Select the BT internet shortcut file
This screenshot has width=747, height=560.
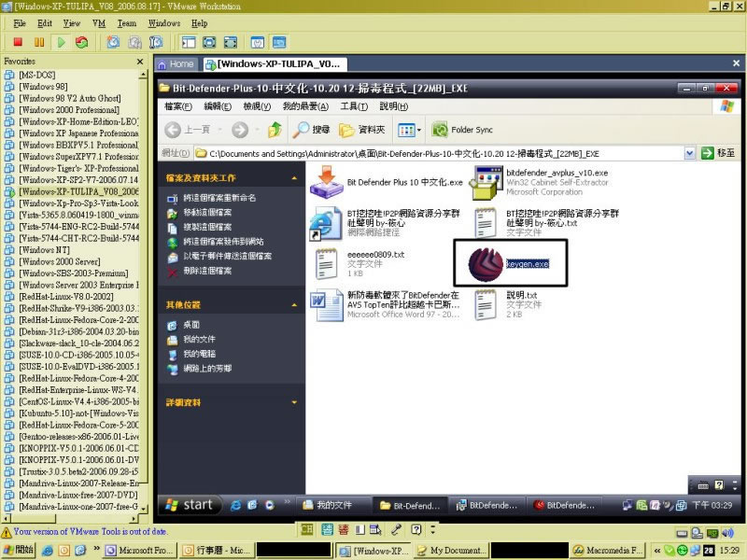pos(385,223)
